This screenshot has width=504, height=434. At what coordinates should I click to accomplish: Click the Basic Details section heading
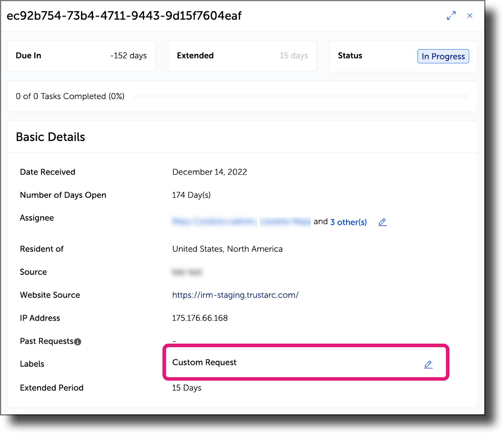51,137
